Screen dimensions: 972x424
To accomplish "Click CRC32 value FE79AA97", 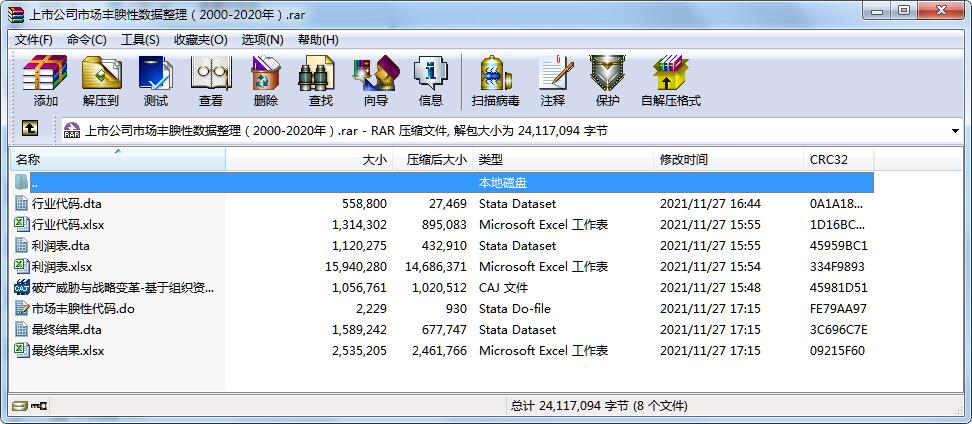I will tap(838, 309).
